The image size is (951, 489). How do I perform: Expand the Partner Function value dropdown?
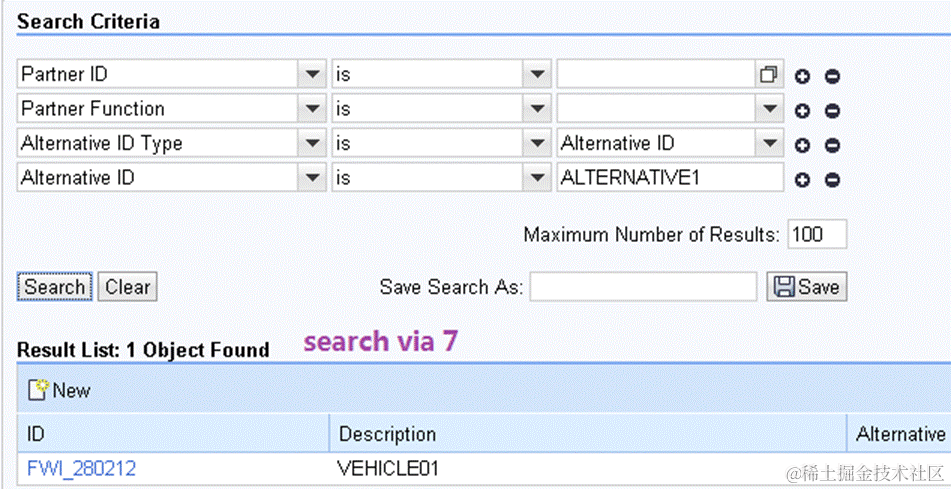[x=769, y=110]
